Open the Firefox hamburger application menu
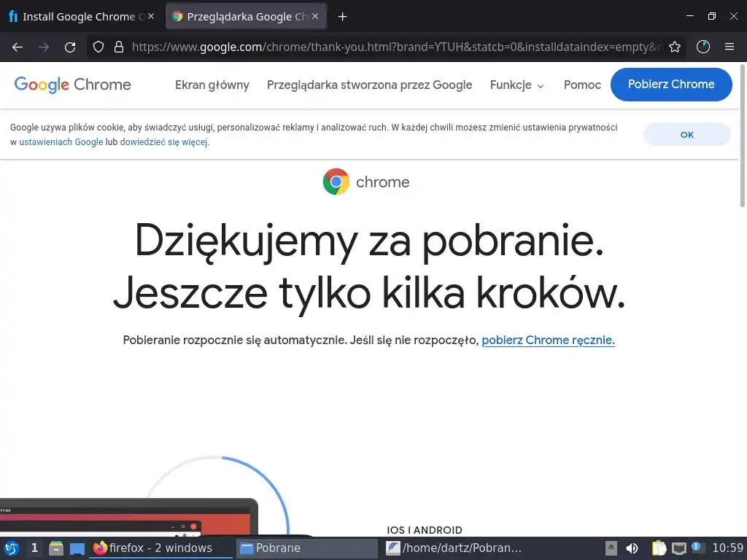 point(729,47)
